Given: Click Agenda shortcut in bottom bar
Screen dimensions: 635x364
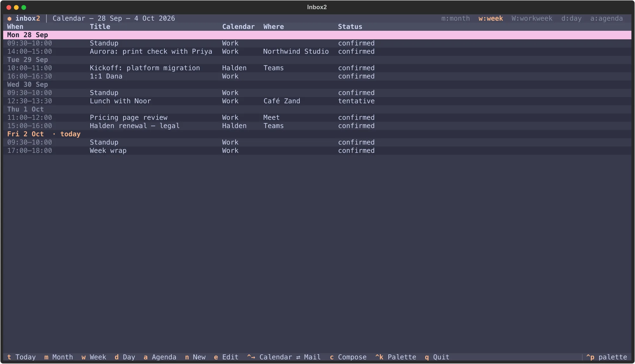Looking at the screenshot, I should (160, 357).
